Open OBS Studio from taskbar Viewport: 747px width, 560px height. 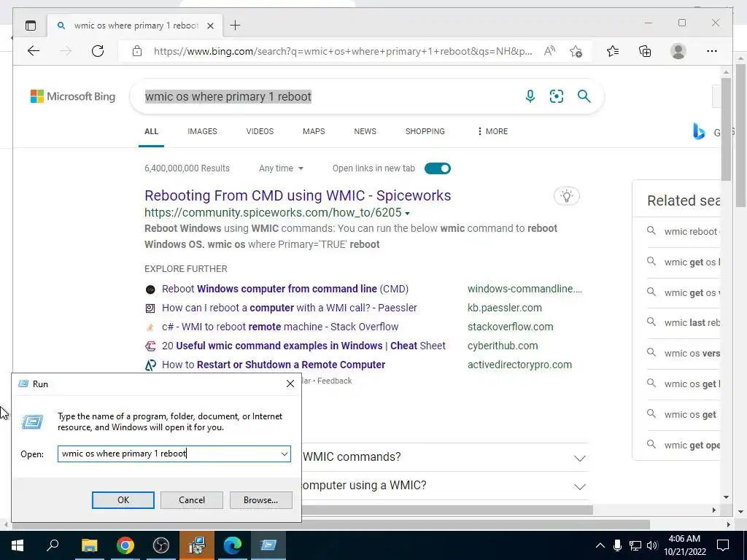161,545
